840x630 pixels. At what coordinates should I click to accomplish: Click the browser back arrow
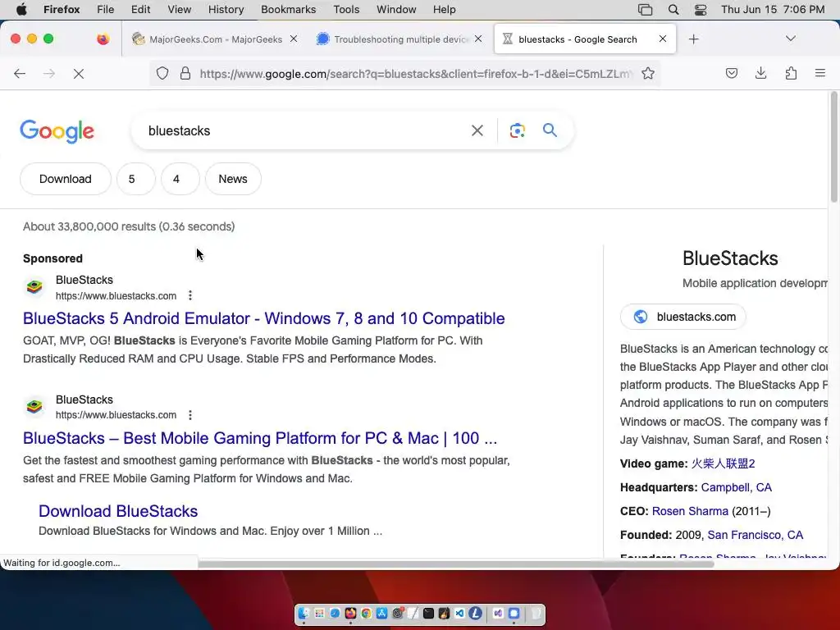tap(20, 73)
